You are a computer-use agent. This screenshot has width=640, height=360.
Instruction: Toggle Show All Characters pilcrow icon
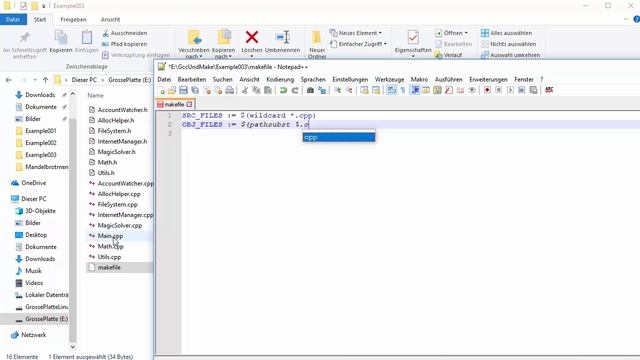click(402, 90)
